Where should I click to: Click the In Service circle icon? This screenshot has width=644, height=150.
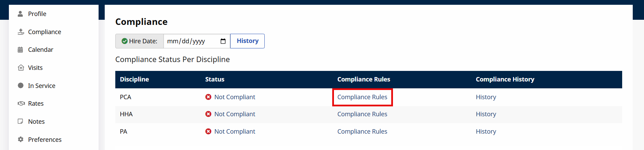click(20, 86)
